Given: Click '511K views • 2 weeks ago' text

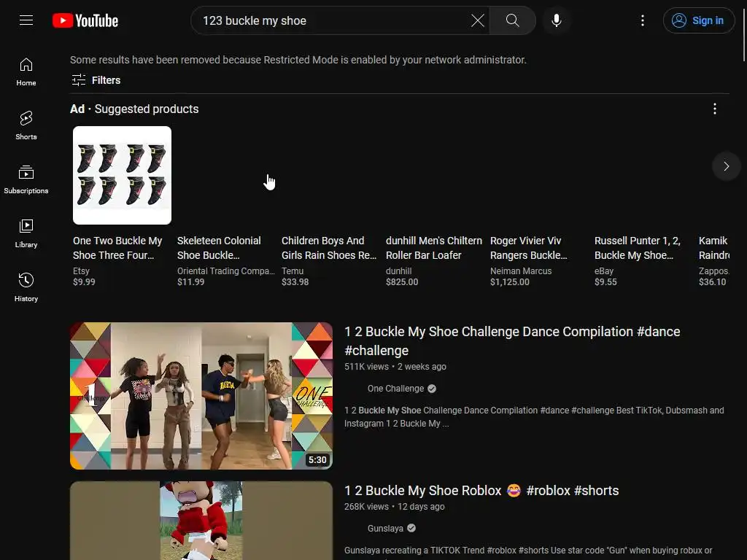Looking at the screenshot, I should [395, 367].
